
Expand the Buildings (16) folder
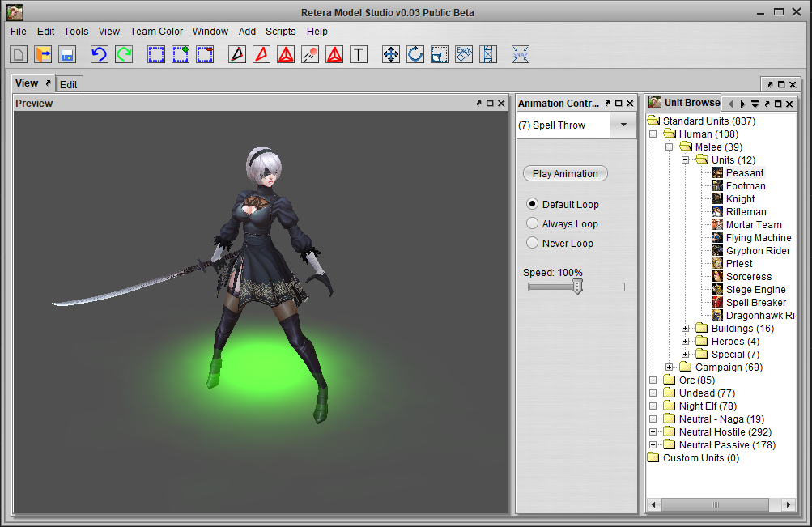coord(685,328)
